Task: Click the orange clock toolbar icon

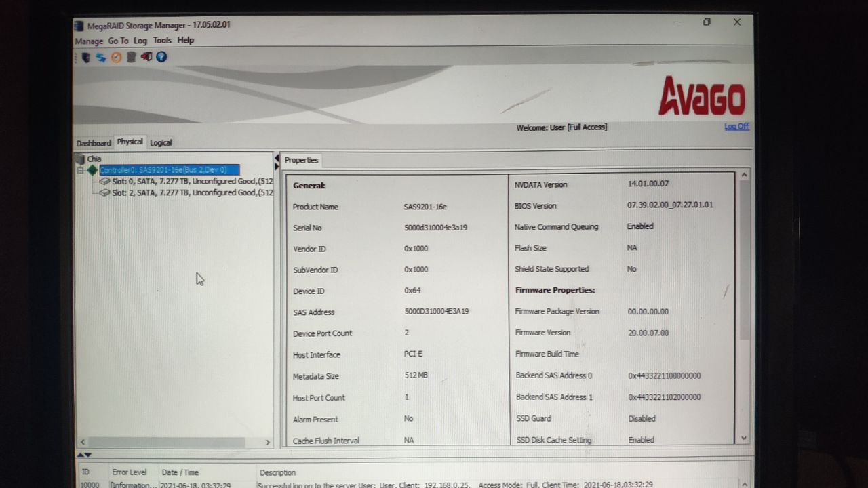Action: [x=116, y=58]
